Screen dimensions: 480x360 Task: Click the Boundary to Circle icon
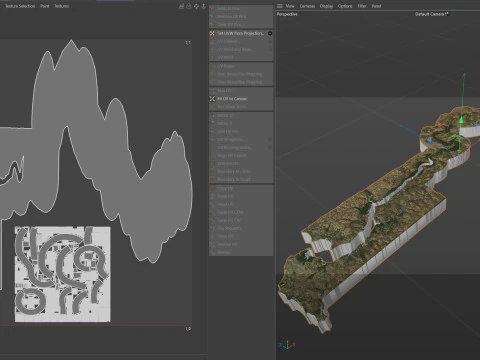212,171
